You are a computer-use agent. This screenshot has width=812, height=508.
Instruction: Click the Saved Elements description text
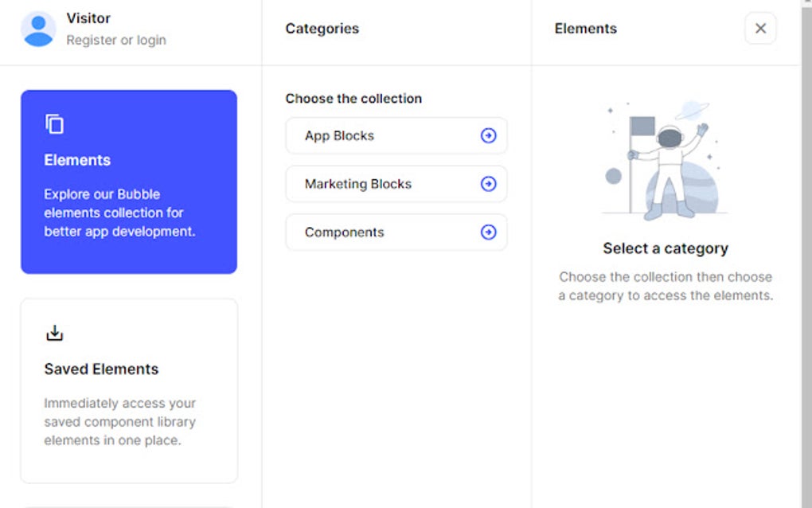119,422
